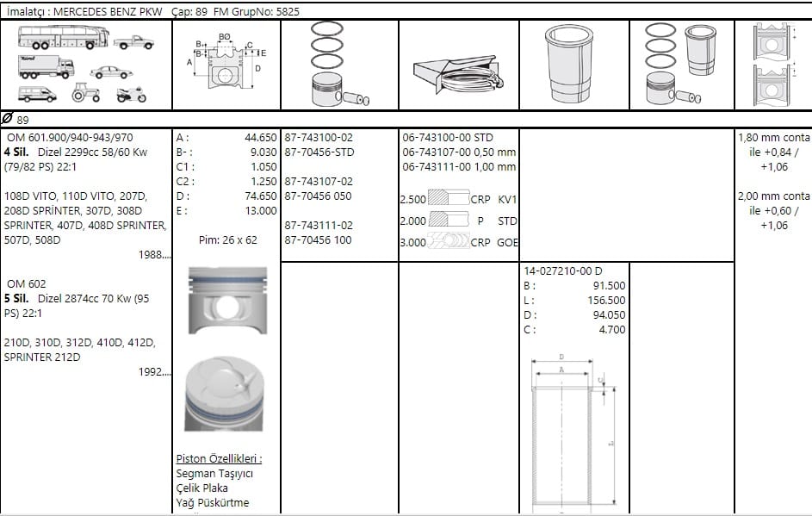Click part number 87-743100-02
The image size is (812, 516).
319,138
